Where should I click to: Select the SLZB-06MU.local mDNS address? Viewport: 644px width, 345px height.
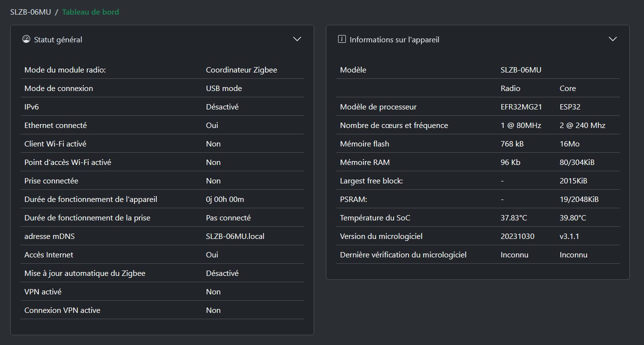(x=235, y=236)
